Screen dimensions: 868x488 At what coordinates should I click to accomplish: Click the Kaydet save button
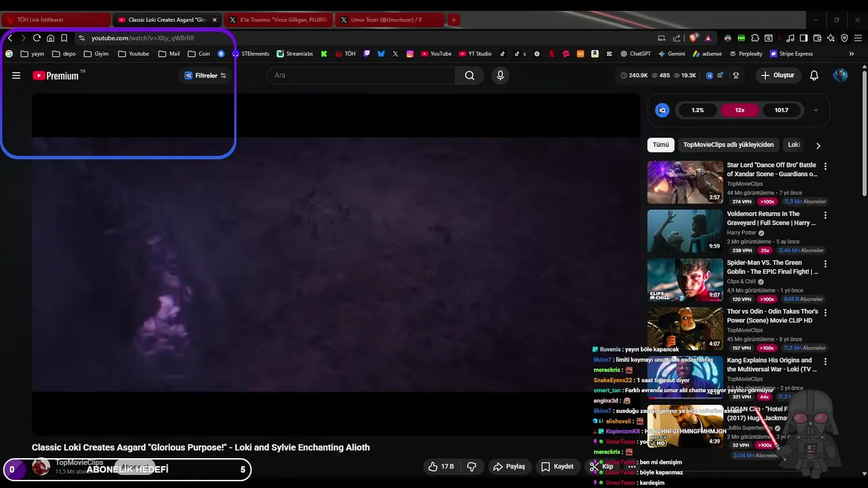pos(557,466)
